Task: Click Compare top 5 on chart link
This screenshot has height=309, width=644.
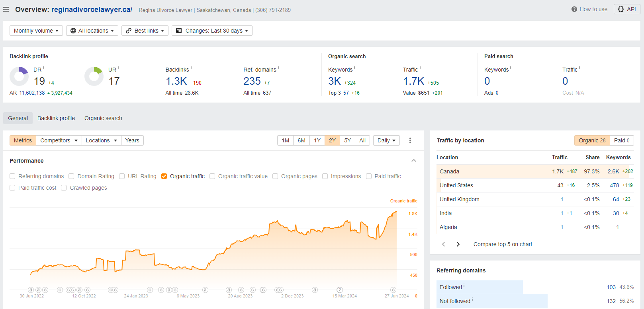Action: click(x=503, y=244)
